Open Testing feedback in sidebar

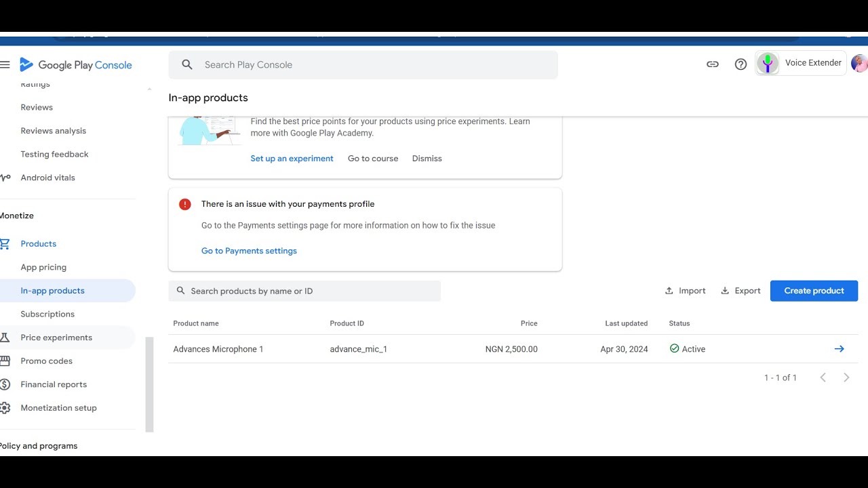point(54,155)
